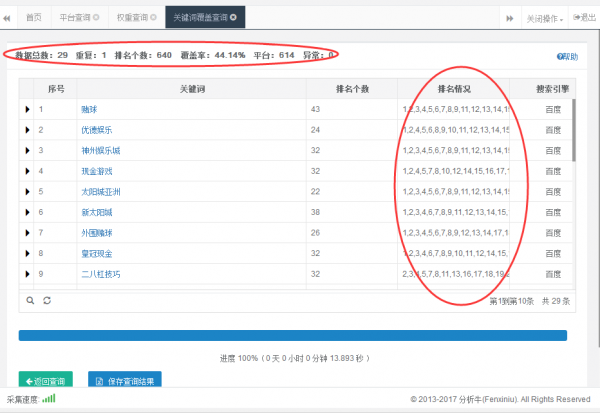Close the 权重查询 tab

click(x=153, y=18)
